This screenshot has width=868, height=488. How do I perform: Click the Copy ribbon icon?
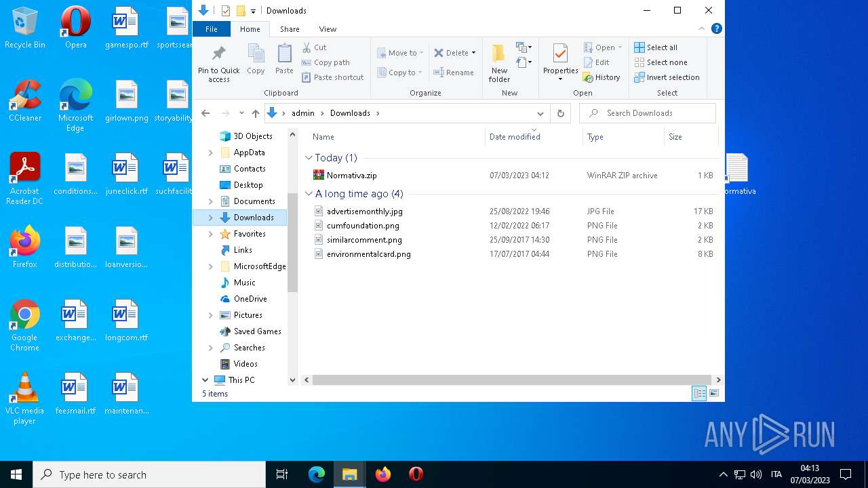(x=256, y=60)
